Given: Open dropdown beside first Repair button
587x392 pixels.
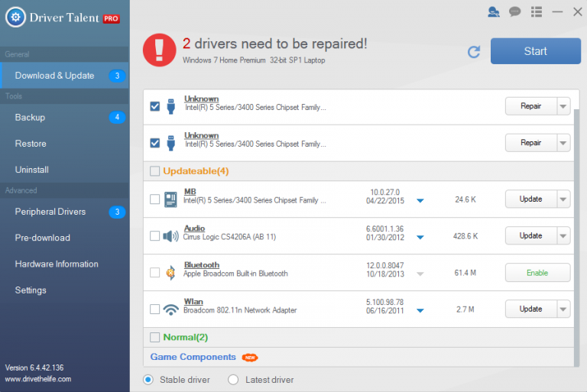Looking at the screenshot, I should click(563, 106).
